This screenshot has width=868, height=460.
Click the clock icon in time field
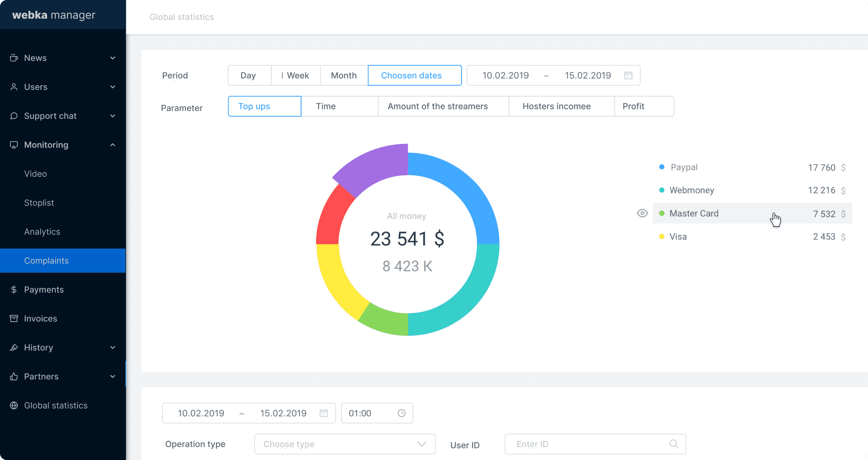401,413
